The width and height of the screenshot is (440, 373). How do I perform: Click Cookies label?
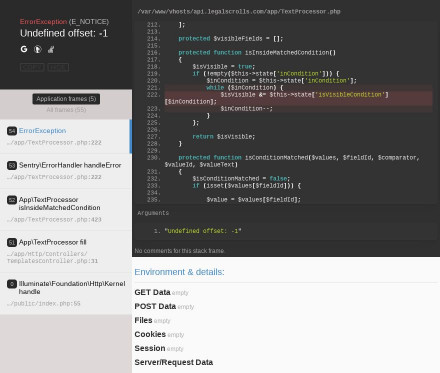tap(150, 334)
